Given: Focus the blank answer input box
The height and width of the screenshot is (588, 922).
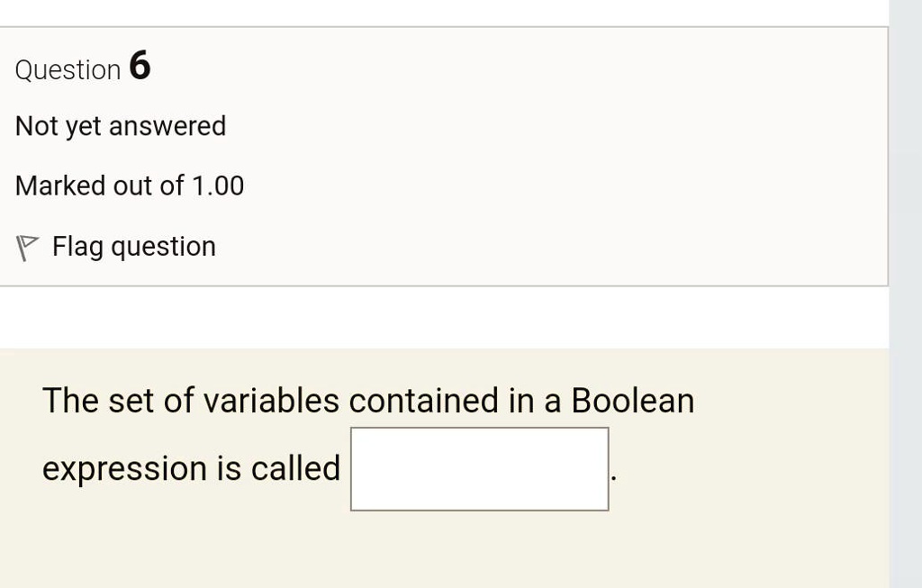Looking at the screenshot, I should [x=479, y=469].
